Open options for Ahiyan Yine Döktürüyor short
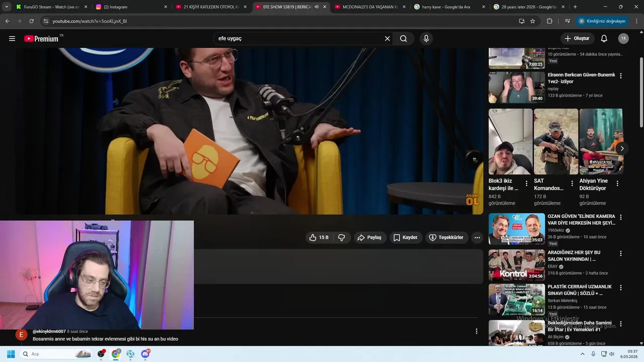644x362 pixels. [x=617, y=184]
